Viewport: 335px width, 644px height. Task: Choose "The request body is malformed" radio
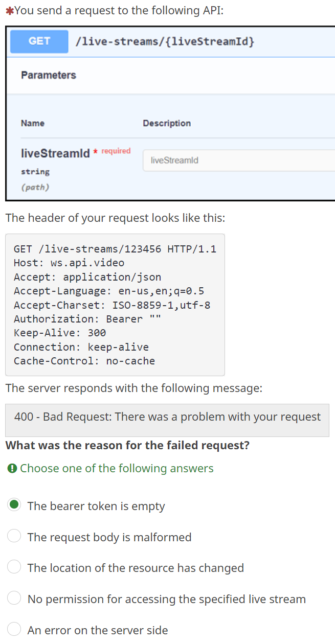tap(14, 537)
